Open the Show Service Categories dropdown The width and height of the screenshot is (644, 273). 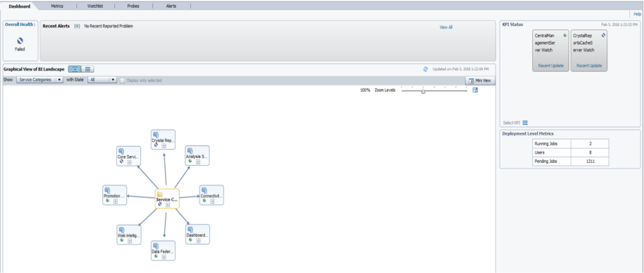point(40,80)
